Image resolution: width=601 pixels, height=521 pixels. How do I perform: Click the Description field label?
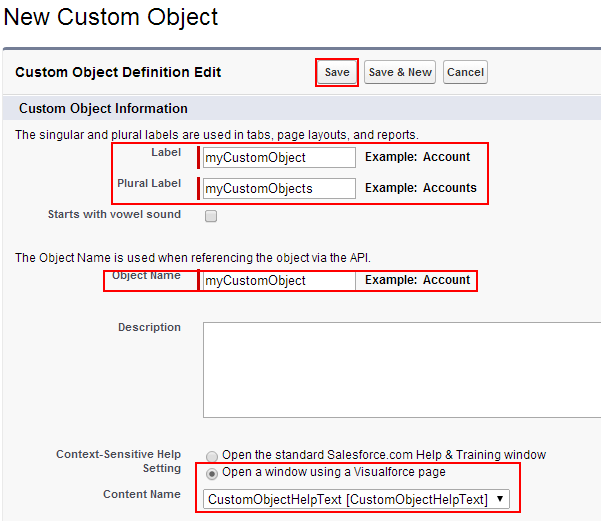[x=149, y=327]
